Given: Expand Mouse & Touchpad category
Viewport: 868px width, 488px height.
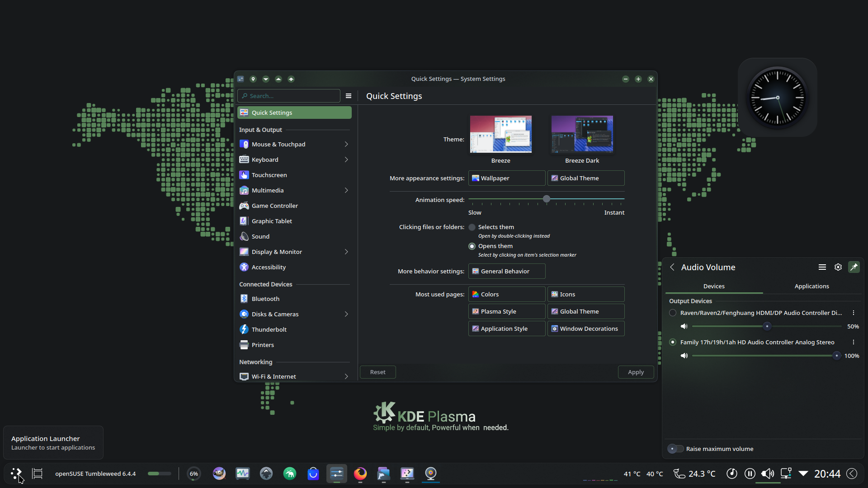Looking at the screenshot, I should (x=346, y=144).
